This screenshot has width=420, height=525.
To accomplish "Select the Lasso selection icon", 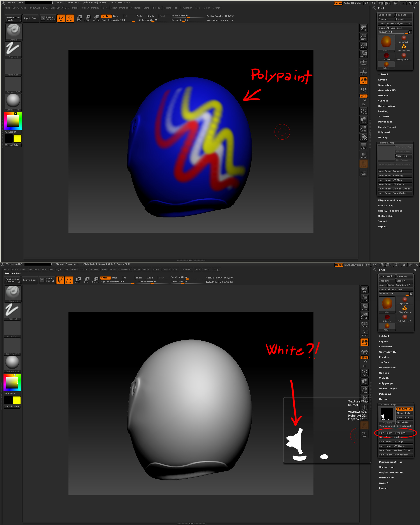I will [364, 173].
